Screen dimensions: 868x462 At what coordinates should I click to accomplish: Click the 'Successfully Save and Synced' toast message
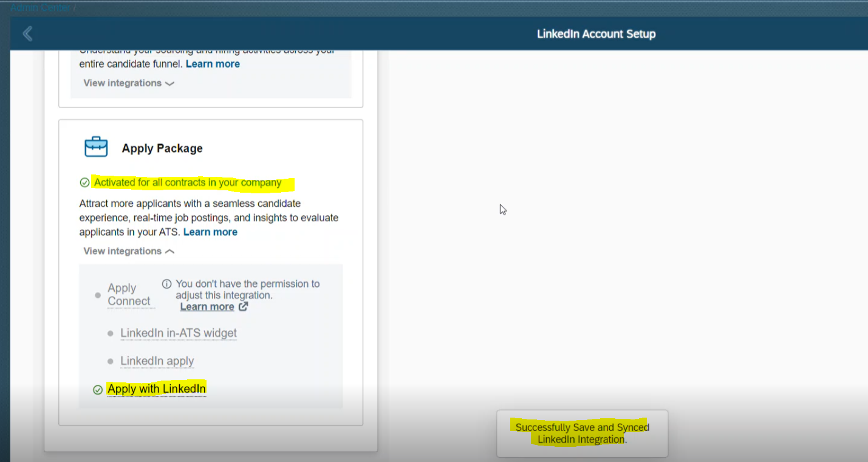pos(583,433)
